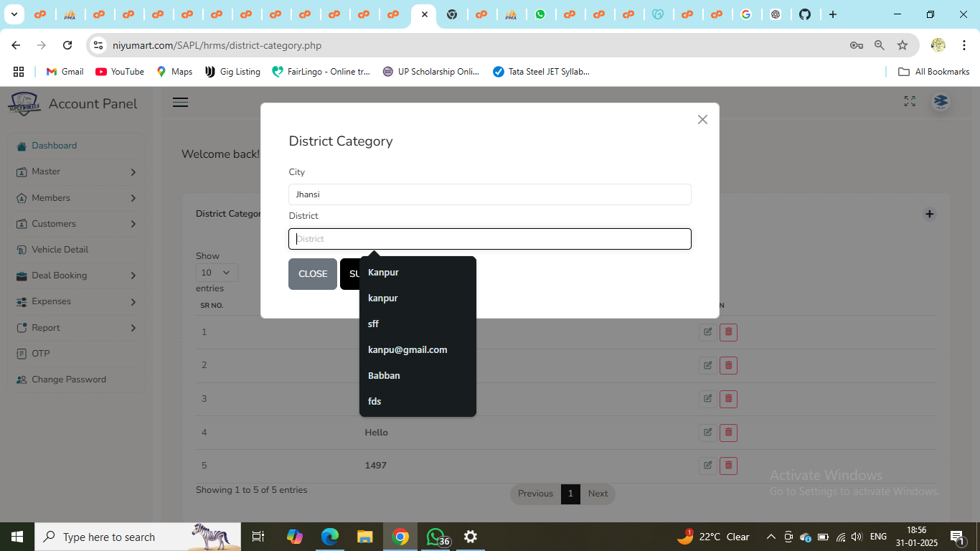Click the plus icon to add district

click(x=929, y=214)
